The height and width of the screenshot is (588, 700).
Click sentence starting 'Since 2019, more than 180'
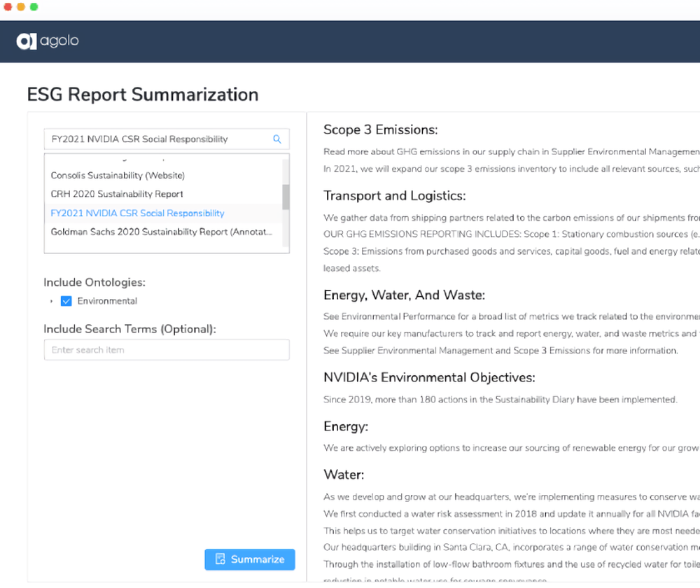click(x=500, y=400)
